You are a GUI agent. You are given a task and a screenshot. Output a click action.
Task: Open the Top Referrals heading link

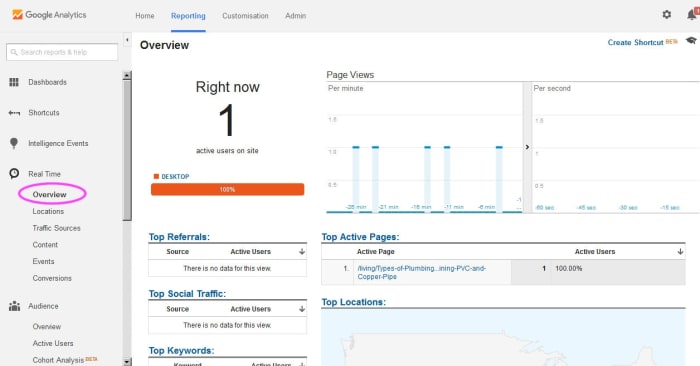pos(179,237)
